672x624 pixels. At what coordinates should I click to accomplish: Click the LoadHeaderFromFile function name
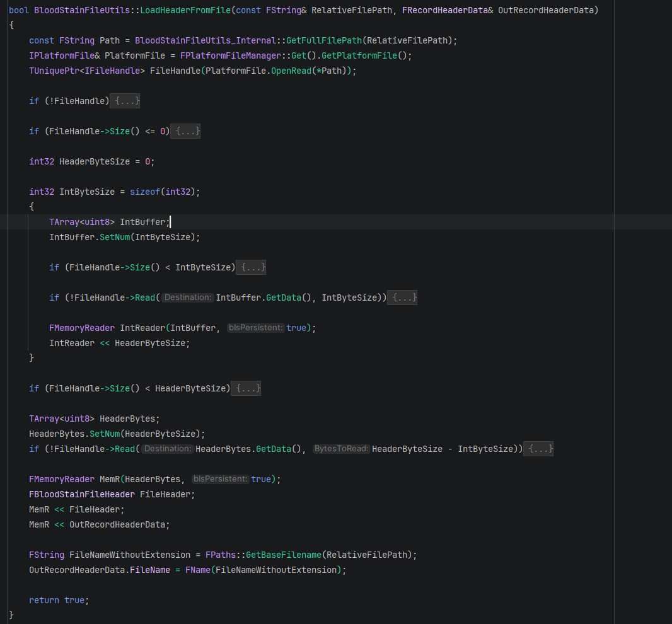pyautogui.click(x=185, y=10)
